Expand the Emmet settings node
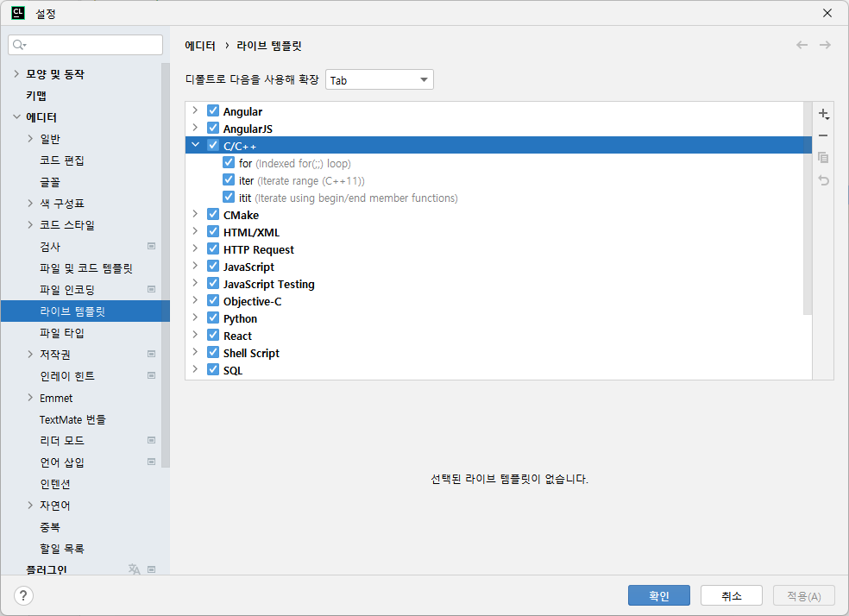This screenshot has width=849, height=616. (30, 398)
